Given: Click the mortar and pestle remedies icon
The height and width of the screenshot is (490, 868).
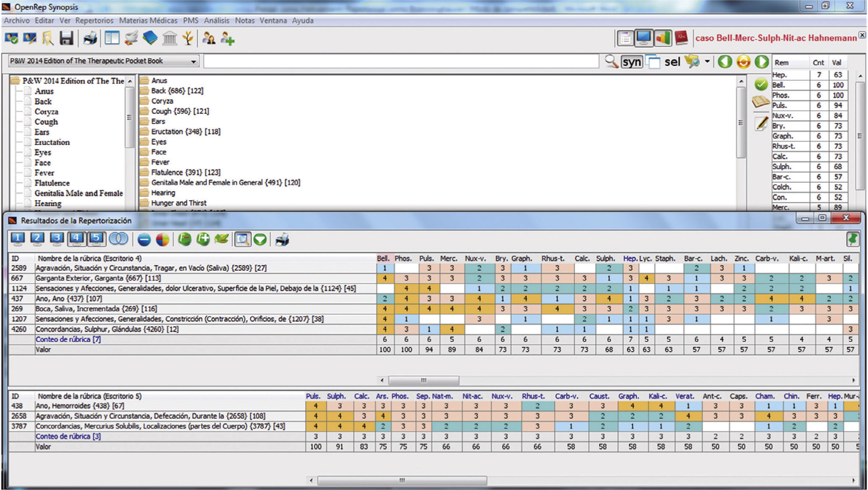Looking at the screenshot, I should pos(131,39).
